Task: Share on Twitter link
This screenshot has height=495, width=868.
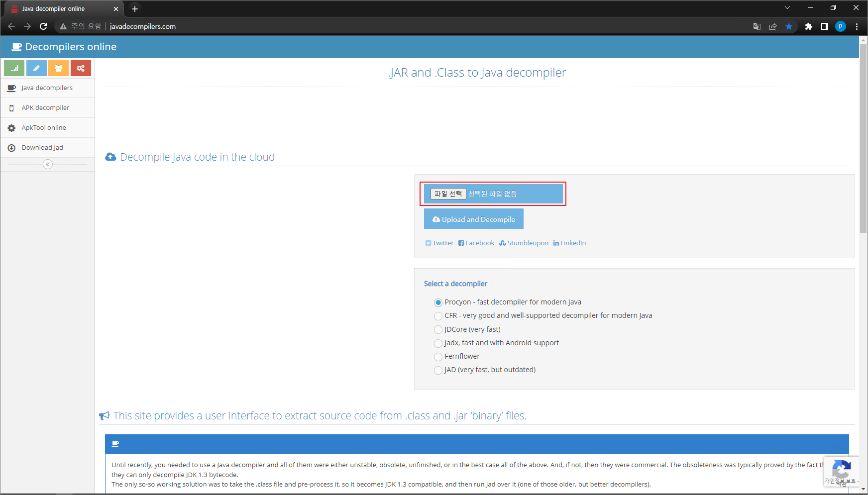Action: (x=439, y=243)
